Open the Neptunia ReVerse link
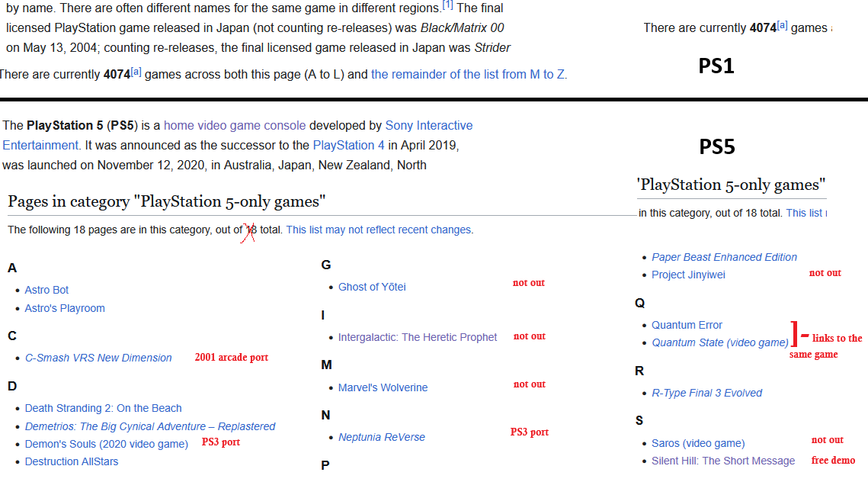 (382, 437)
